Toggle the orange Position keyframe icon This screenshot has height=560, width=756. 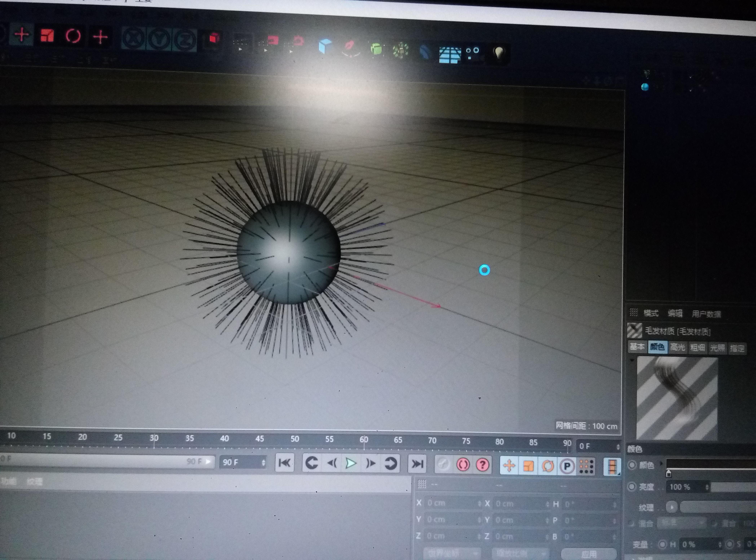(509, 465)
